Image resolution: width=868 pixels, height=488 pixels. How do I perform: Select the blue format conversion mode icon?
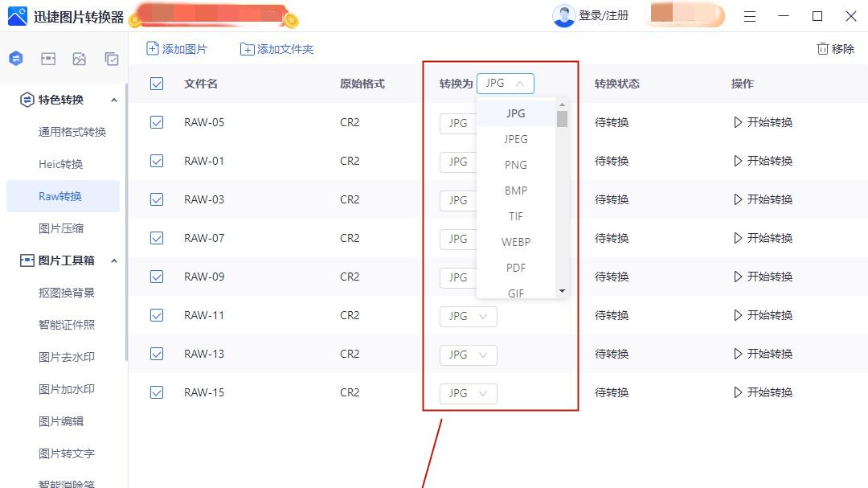(x=14, y=58)
